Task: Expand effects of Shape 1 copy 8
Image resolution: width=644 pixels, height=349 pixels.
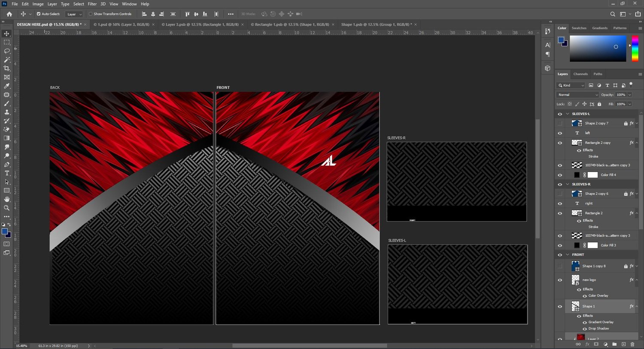Action: point(637,266)
